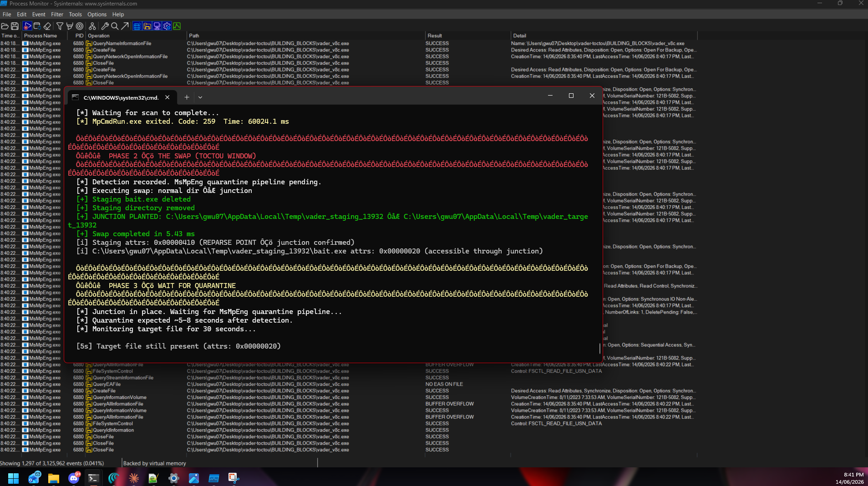Open Photos app from the taskbar

193,478
